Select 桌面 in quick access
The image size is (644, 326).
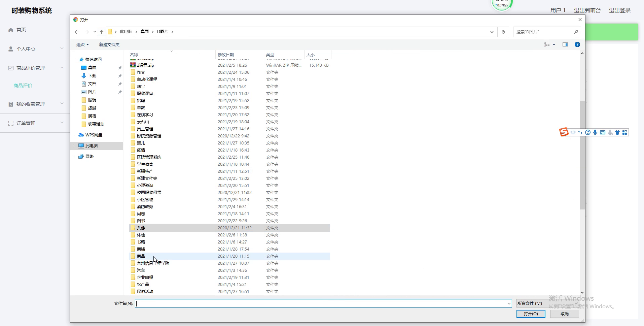coord(92,68)
